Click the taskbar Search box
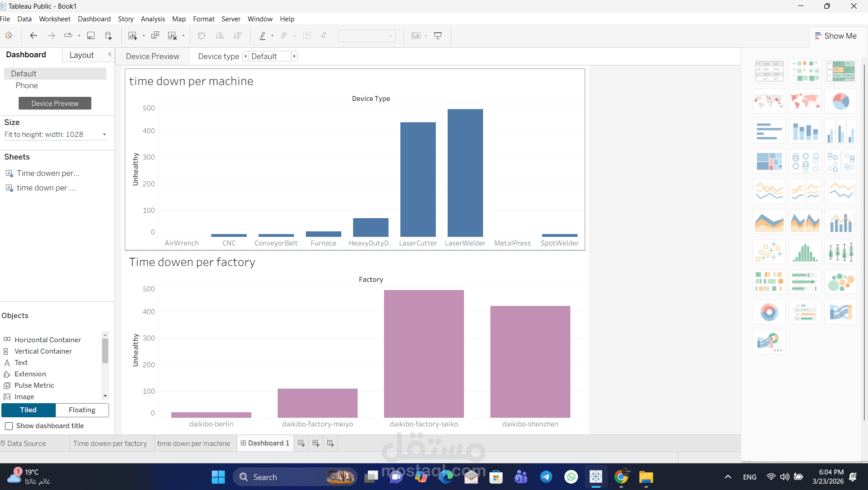This screenshot has width=868, height=490. click(x=295, y=477)
